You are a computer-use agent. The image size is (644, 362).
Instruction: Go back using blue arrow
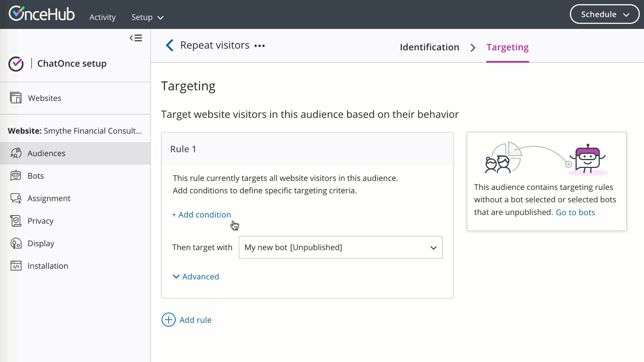pyautogui.click(x=170, y=45)
